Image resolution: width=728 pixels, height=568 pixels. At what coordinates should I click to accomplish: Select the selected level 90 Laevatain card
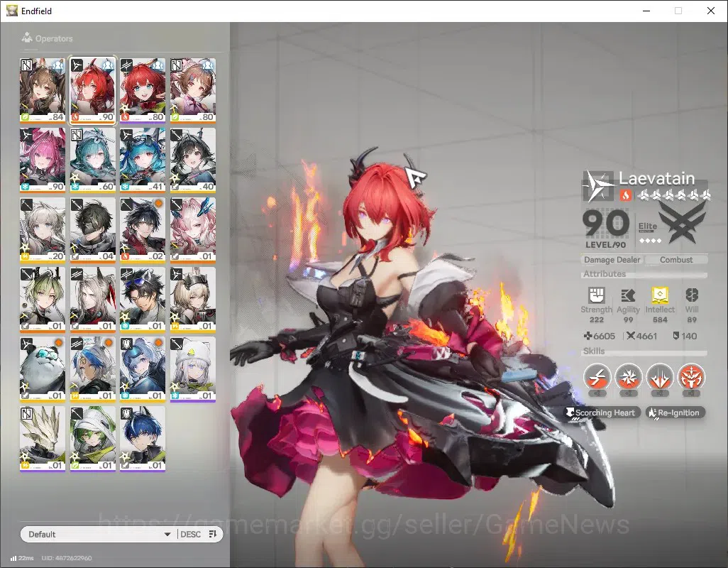click(x=92, y=90)
